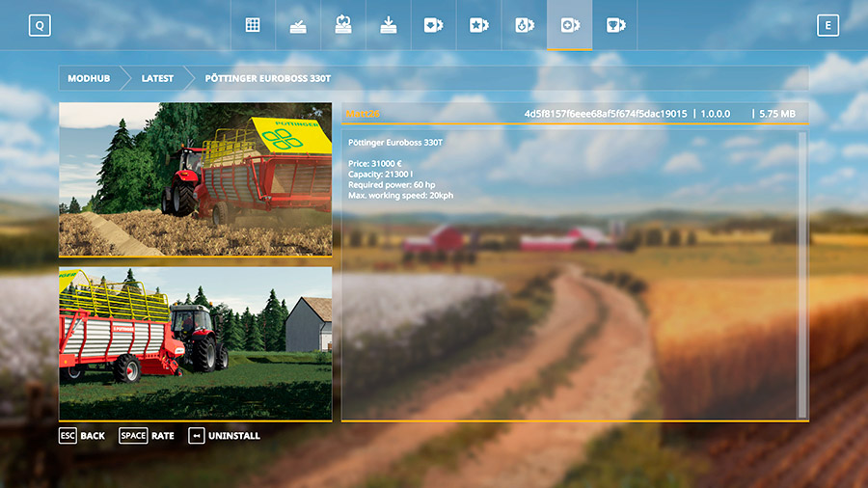This screenshot has height=488, width=868.
Task: Click the Capacity: 21300 l line
Action: (380, 175)
